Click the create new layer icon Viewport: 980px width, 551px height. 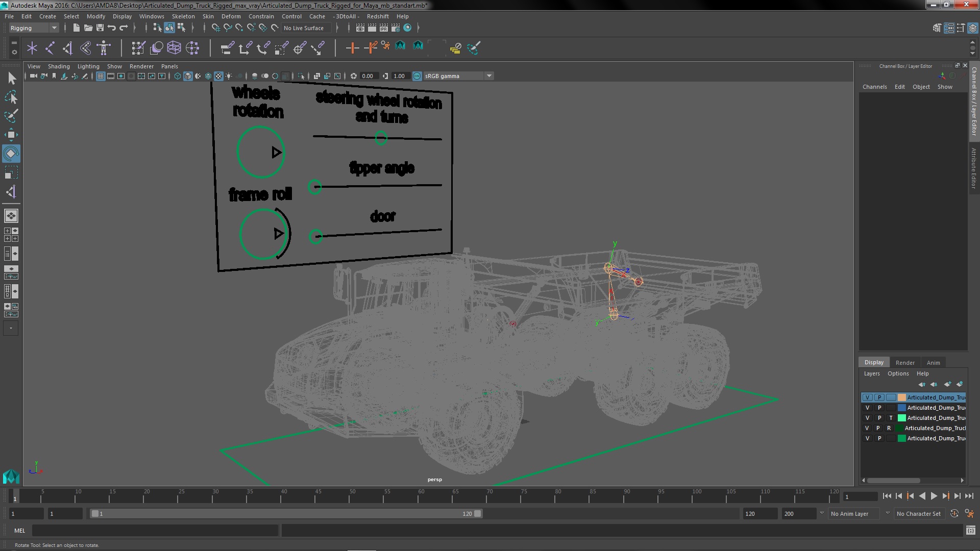(x=947, y=384)
